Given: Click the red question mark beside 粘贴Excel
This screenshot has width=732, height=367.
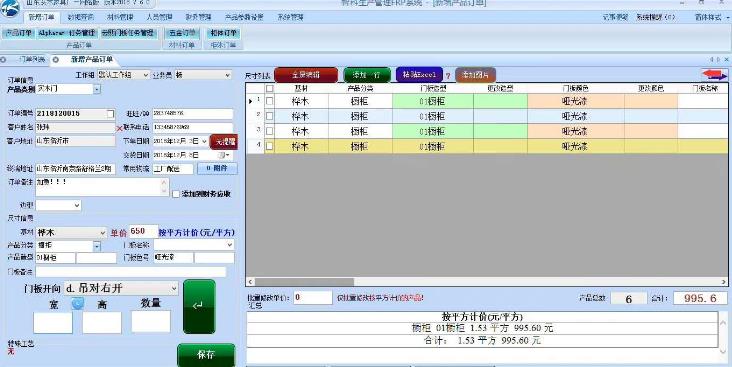Looking at the screenshot, I should 448,76.
